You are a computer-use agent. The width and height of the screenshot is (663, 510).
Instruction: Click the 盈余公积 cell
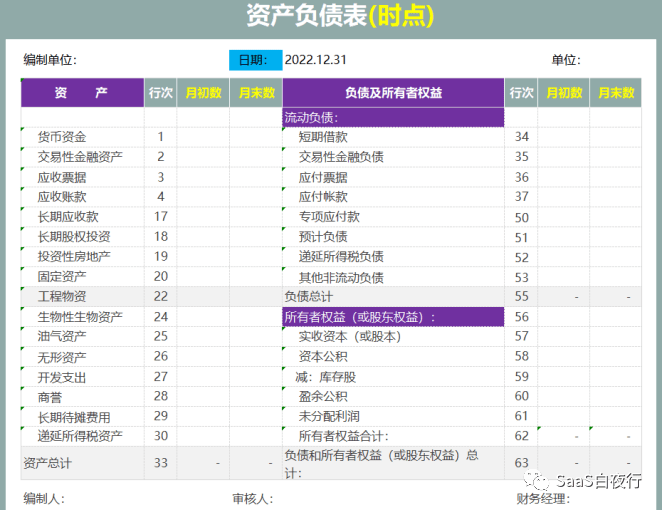[393, 397]
